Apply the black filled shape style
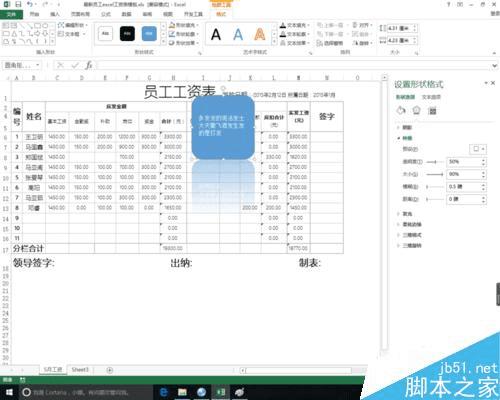This screenshot has width=500, height=400. [x=127, y=34]
